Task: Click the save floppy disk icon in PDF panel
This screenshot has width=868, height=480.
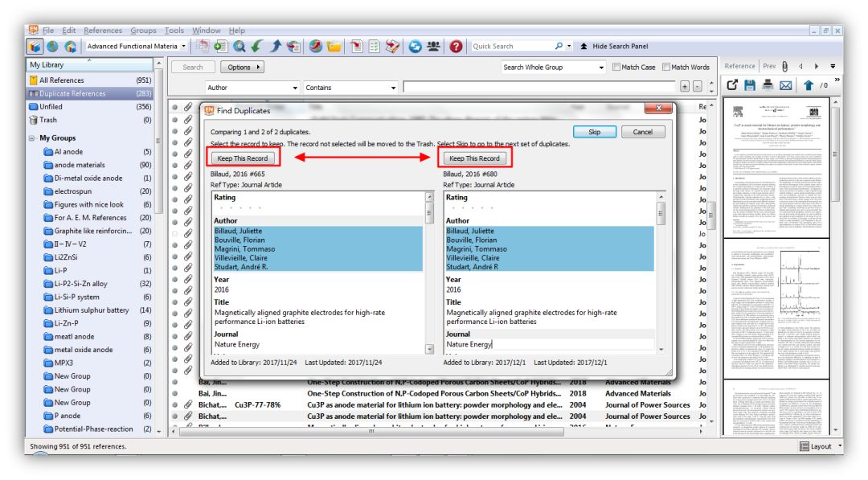Action: 750,85
